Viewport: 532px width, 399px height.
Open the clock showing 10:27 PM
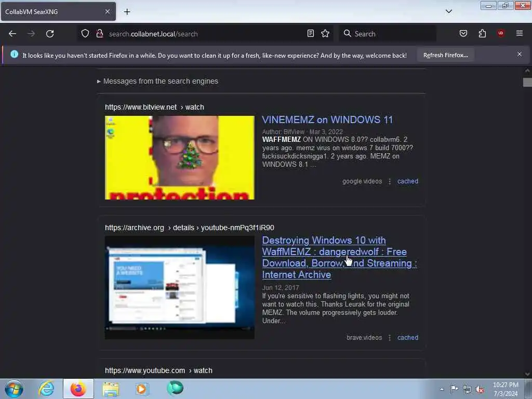[x=506, y=389]
